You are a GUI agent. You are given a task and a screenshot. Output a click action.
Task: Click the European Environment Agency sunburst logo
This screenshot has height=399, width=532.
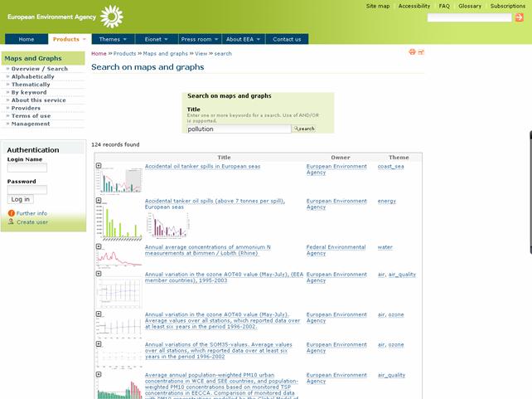tap(111, 16)
